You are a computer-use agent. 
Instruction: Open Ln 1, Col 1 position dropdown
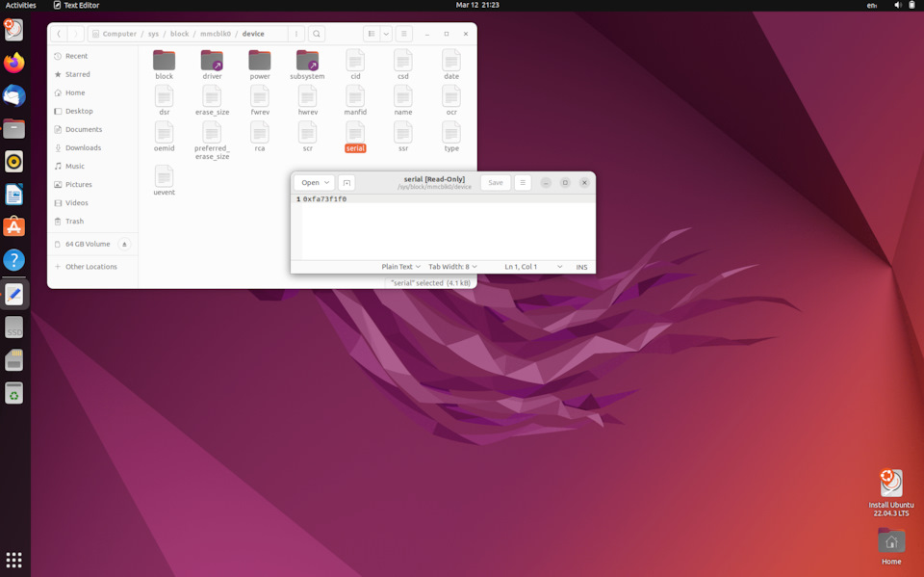point(532,267)
